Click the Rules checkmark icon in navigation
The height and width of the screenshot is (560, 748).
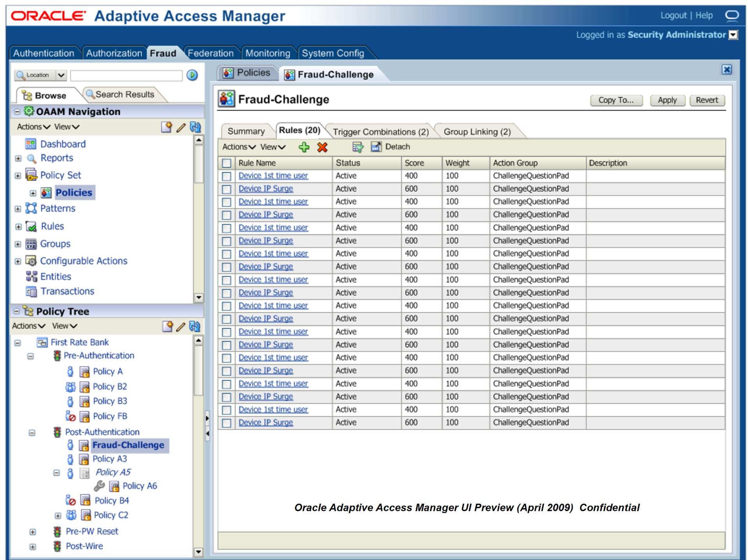pos(31,226)
